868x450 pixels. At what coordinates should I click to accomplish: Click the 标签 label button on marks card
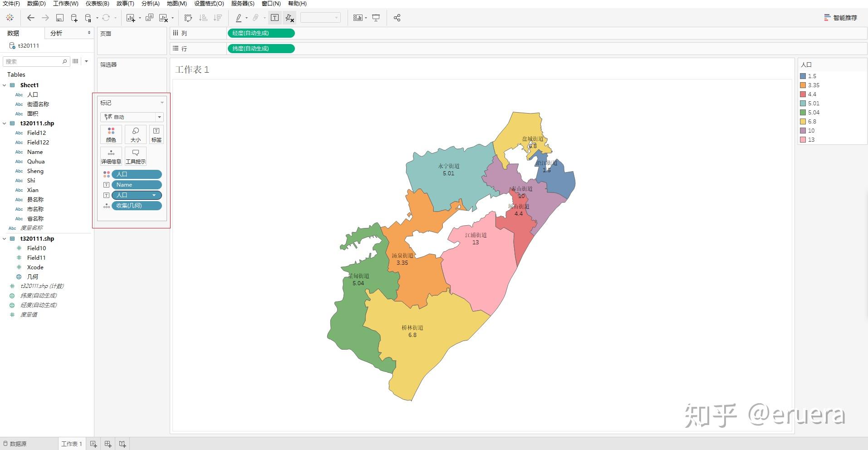[x=157, y=135]
